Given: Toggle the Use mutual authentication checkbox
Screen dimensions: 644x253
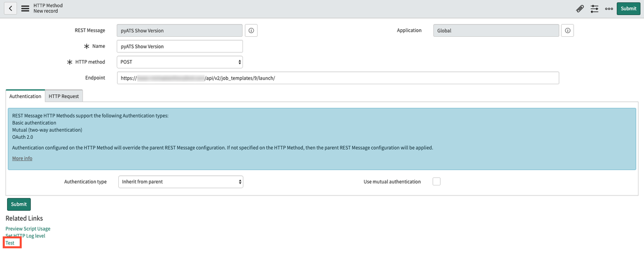Looking at the screenshot, I should 436,181.
